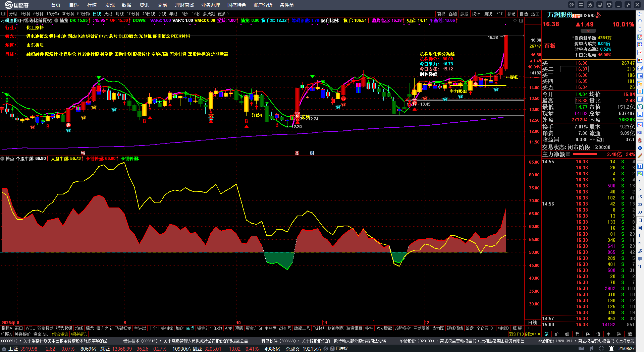Screen dimensions: 644x352
Task: Open the sliders settings icon in title bar
Action: click(x=581, y=5)
